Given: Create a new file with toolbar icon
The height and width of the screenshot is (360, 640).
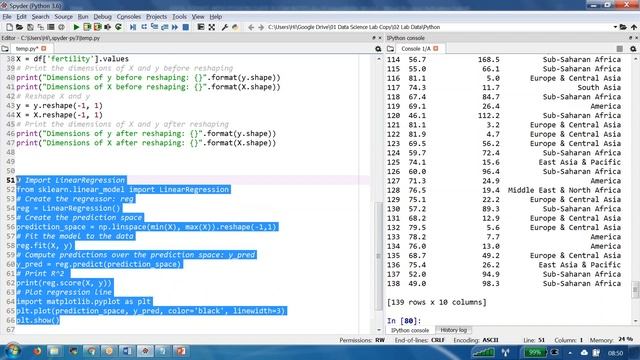Looking at the screenshot, I should click(9, 27).
